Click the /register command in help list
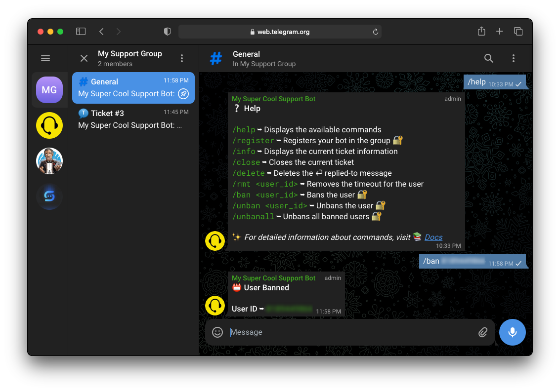This screenshot has width=560, height=392. pos(253,141)
